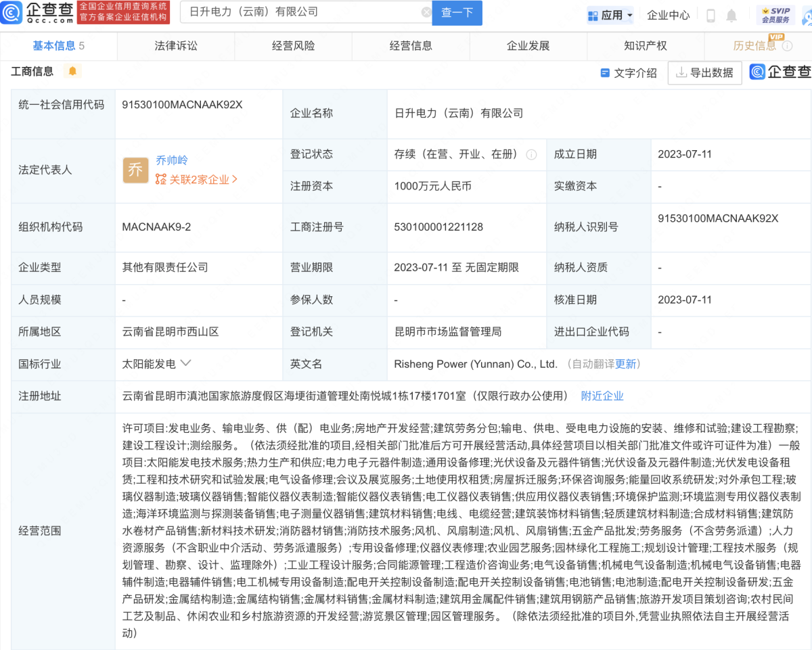Click the mobile phone icon in header
812x650 pixels.
[x=710, y=15]
